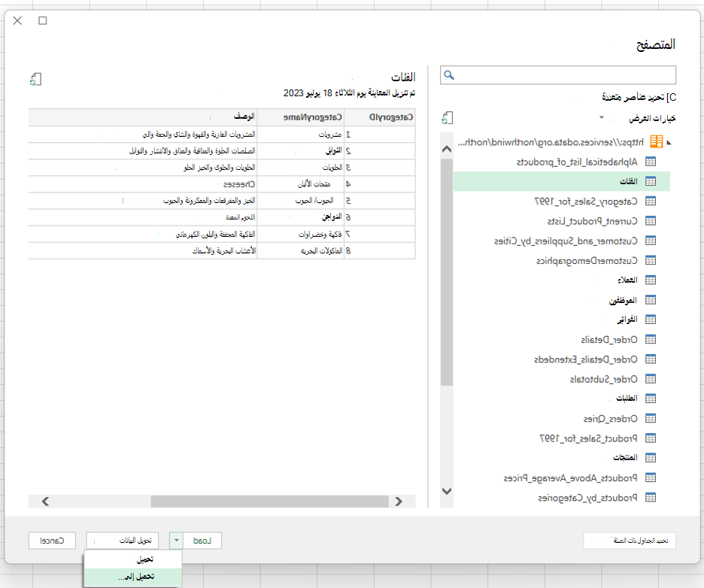Screen dimensions: 704x588
Task: Click the الوصف column header
Action: pyautogui.click(x=143, y=117)
